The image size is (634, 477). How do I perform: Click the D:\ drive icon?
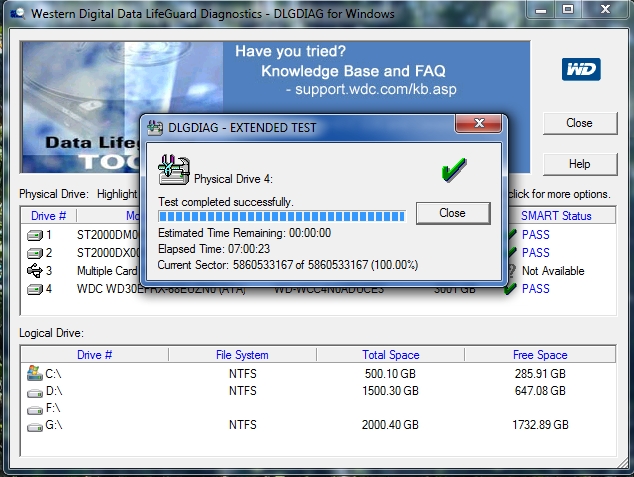35,393
